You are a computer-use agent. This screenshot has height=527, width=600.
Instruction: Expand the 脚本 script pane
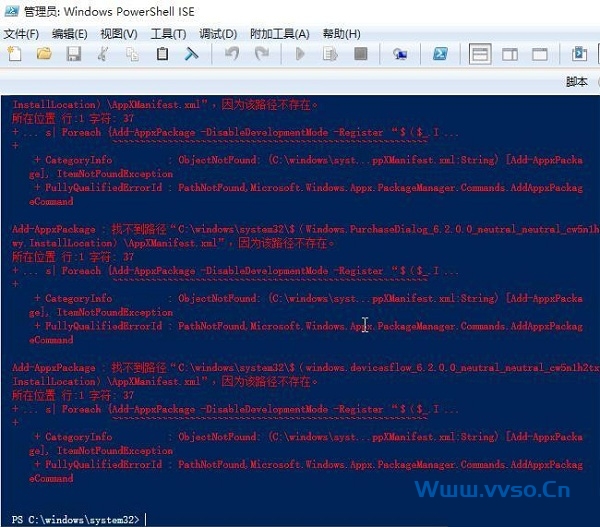[576, 82]
